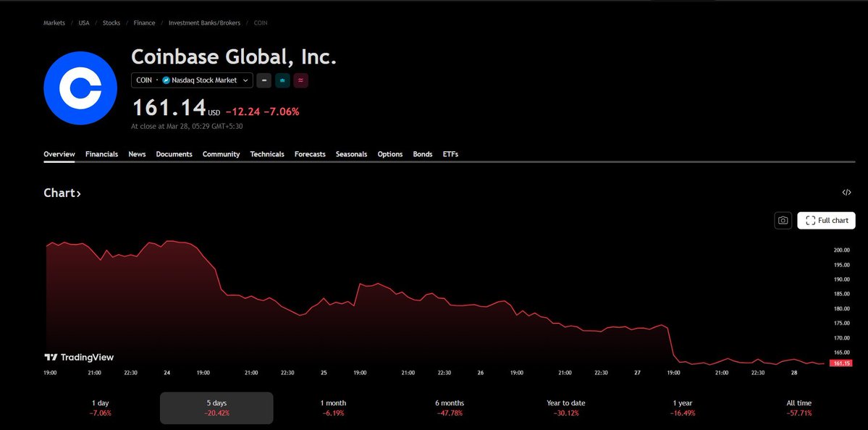
Task: Open the embed code icon
Action: [846, 193]
